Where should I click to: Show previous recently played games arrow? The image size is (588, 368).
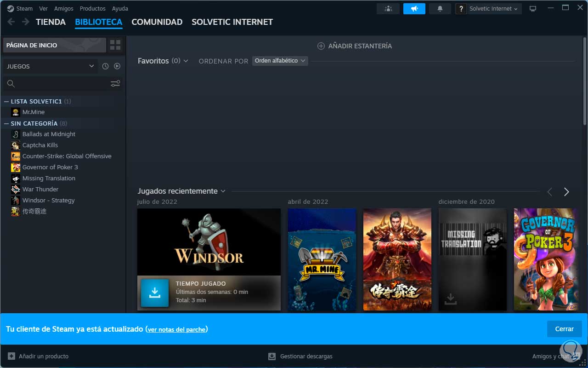click(549, 192)
